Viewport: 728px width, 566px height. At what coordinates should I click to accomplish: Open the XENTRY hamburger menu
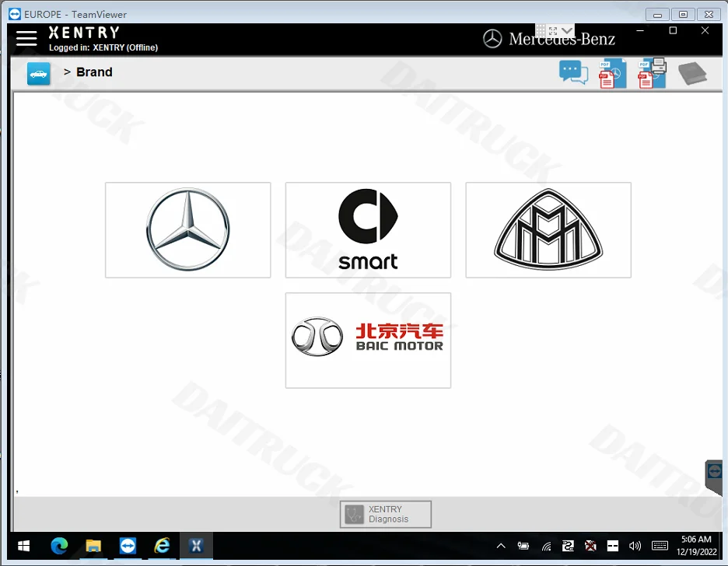(26, 38)
